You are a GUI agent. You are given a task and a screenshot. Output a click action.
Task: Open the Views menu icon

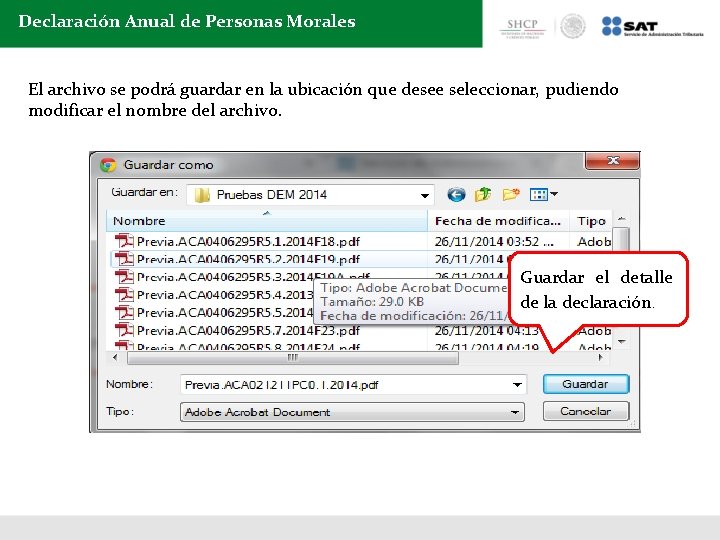(543, 194)
